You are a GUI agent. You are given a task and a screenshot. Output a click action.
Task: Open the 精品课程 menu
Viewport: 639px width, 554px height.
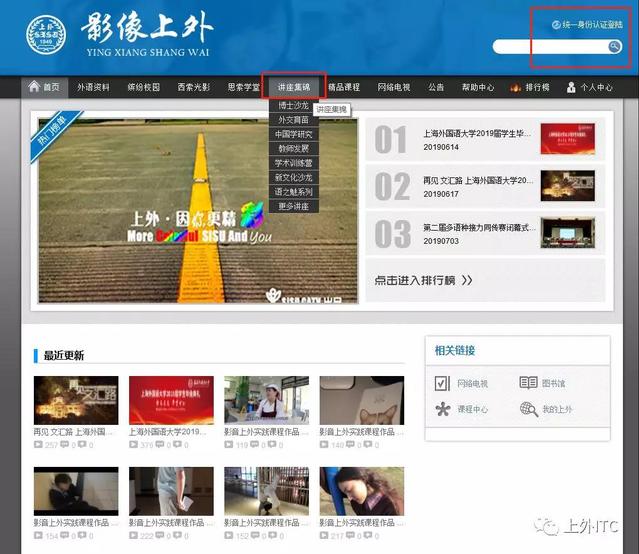coord(344,87)
